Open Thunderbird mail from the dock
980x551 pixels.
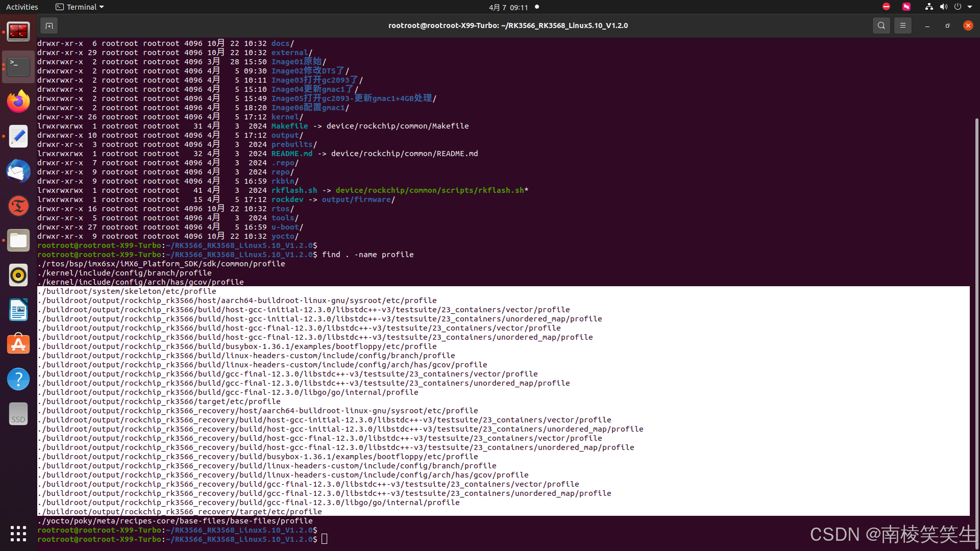click(x=18, y=171)
